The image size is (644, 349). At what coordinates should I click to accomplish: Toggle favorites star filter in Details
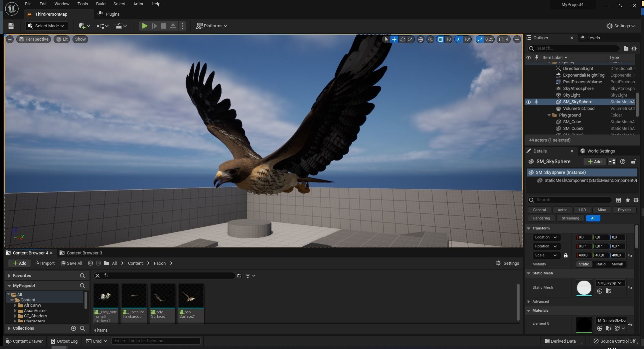click(628, 200)
